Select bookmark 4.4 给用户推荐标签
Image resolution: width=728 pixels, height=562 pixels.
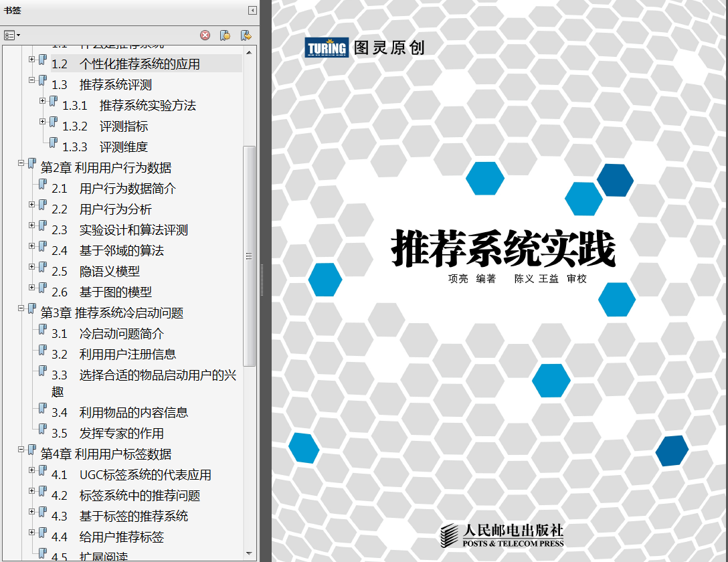pos(108,537)
